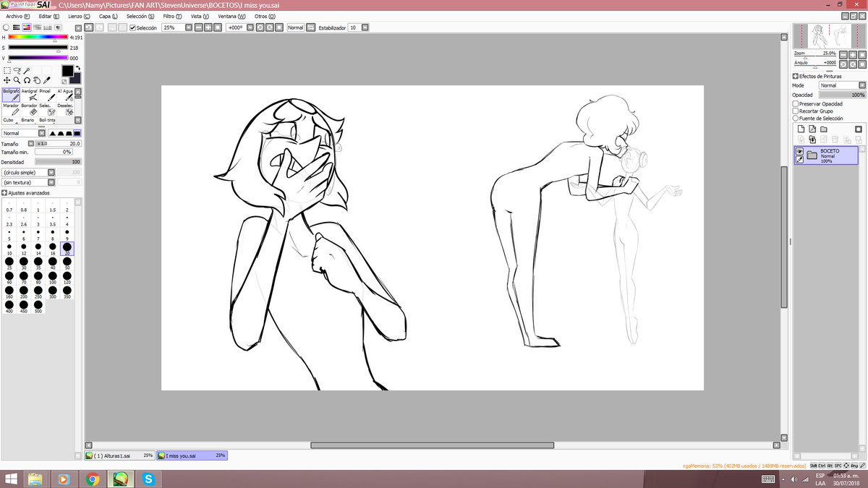Select the rotate view tool
Screen dimensions: 868x488
pos(27,80)
